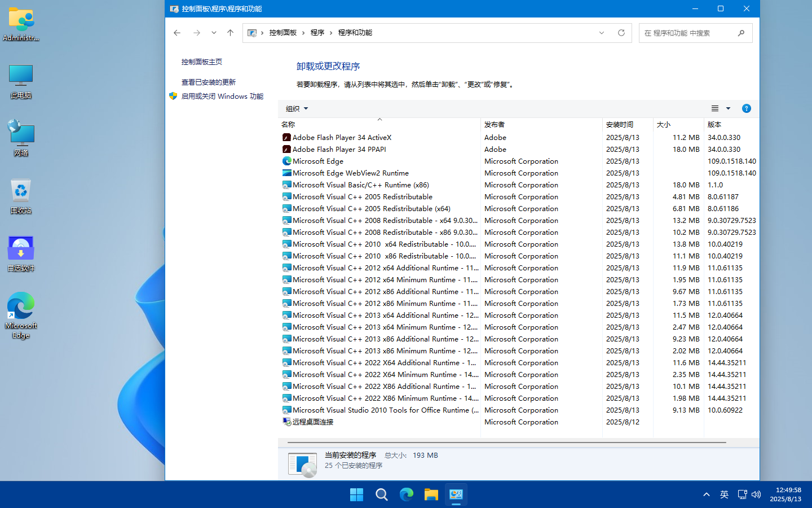
Task: Sort list by 版本 column header
Action: click(731, 124)
